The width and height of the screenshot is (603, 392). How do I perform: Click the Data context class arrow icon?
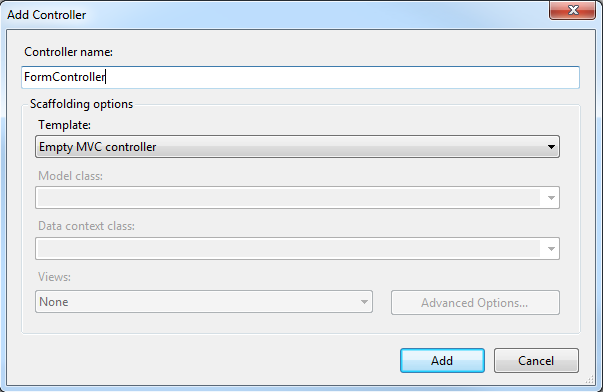[551, 249]
